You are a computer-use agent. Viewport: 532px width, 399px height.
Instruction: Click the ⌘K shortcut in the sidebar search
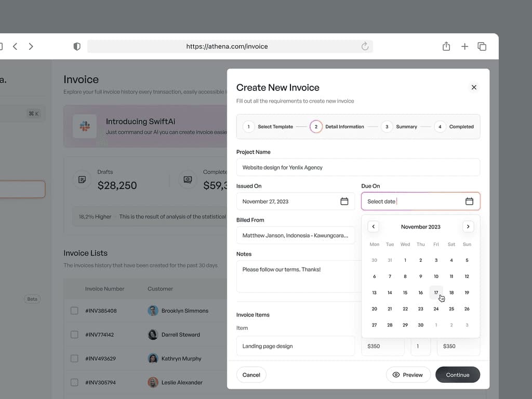pyautogui.click(x=34, y=114)
